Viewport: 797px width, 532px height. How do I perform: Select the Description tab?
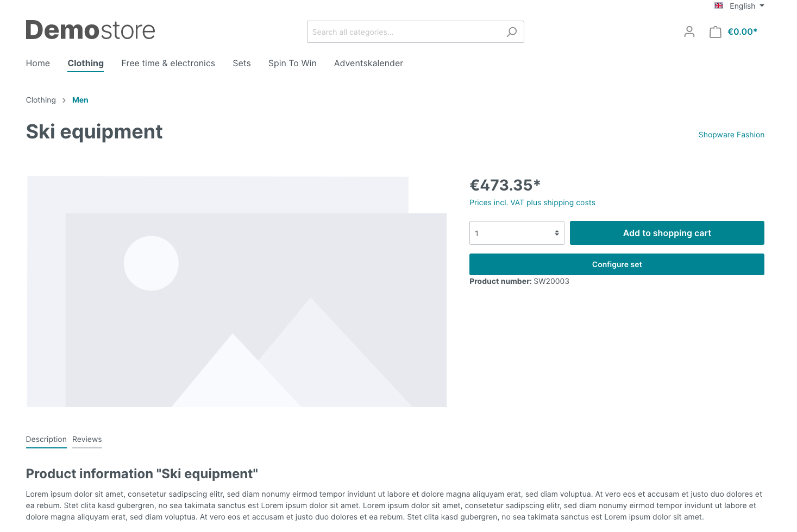pyautogui.click(x=46, y=440)
